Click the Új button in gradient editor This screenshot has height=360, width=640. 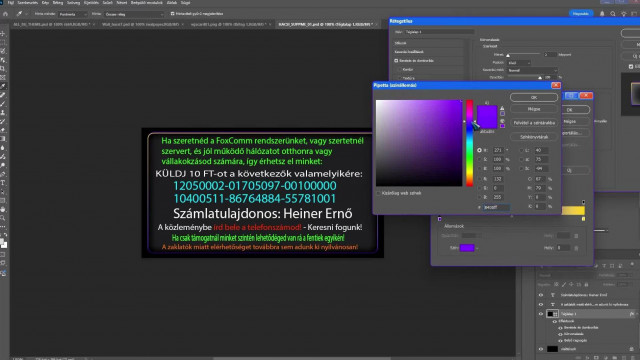tap(576, 170)
